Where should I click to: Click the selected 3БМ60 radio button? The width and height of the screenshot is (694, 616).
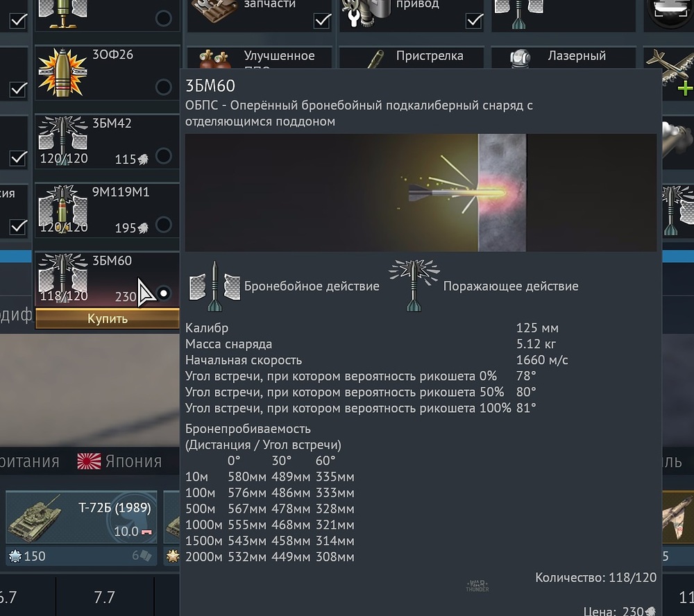click(x=164, y=293)
